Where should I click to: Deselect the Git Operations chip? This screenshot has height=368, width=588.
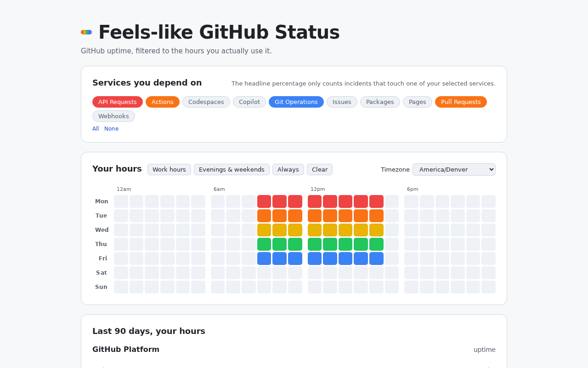tap(296, 102)
